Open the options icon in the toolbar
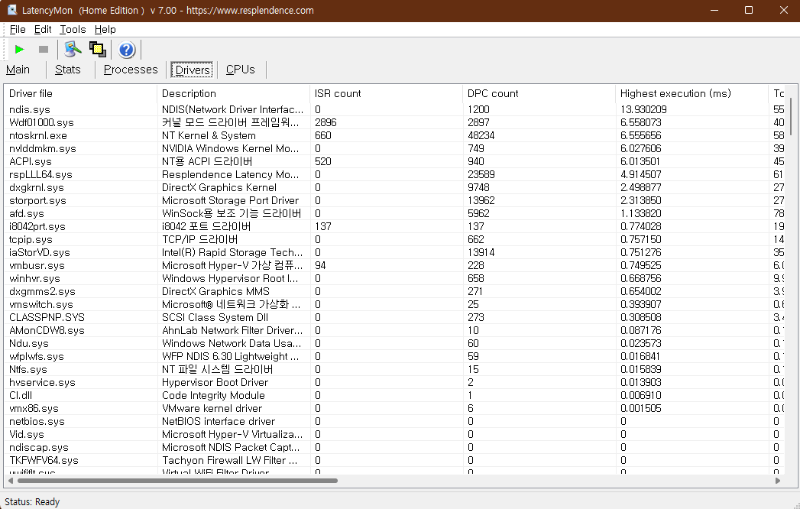The image size is (800, 509). tap(72, 49)
